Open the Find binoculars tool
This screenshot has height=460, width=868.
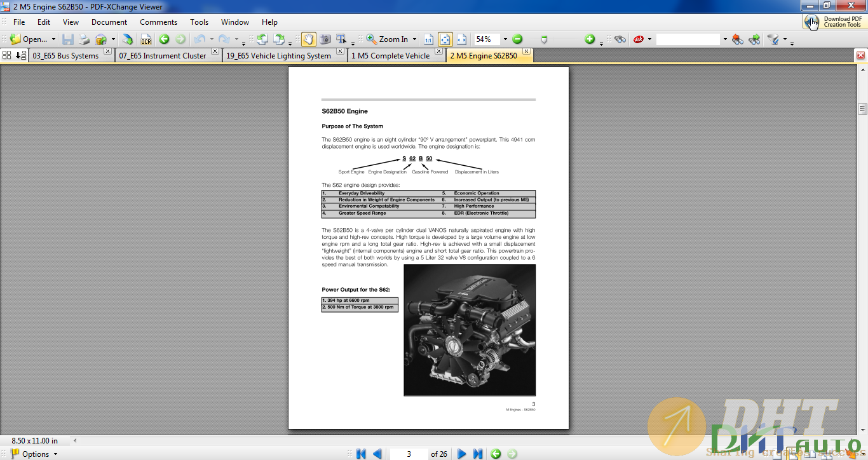620,39
